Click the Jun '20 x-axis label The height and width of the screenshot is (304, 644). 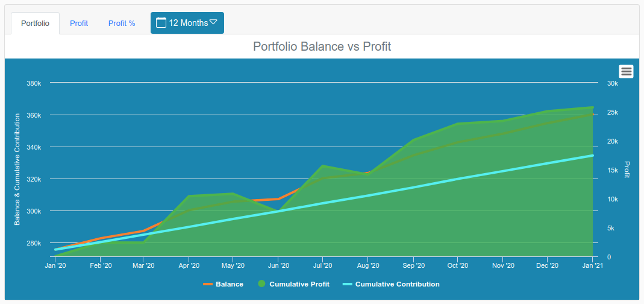pyautogui.click(x=278, y=266)
